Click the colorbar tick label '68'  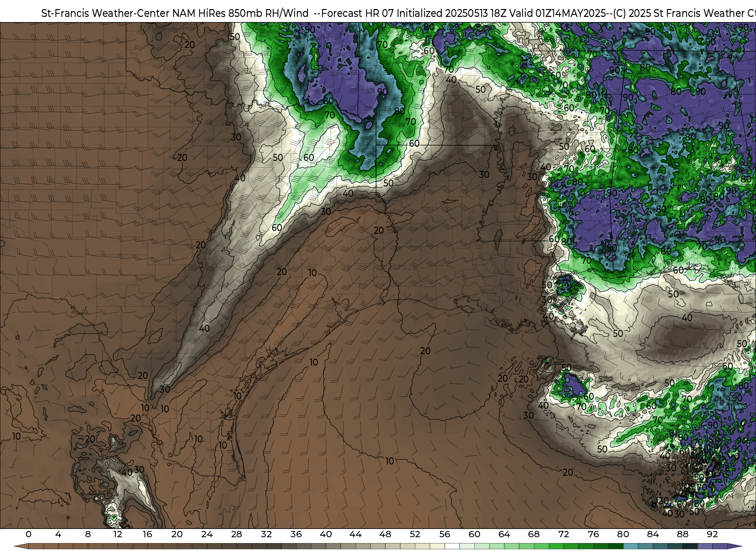(x=534, y=534)
